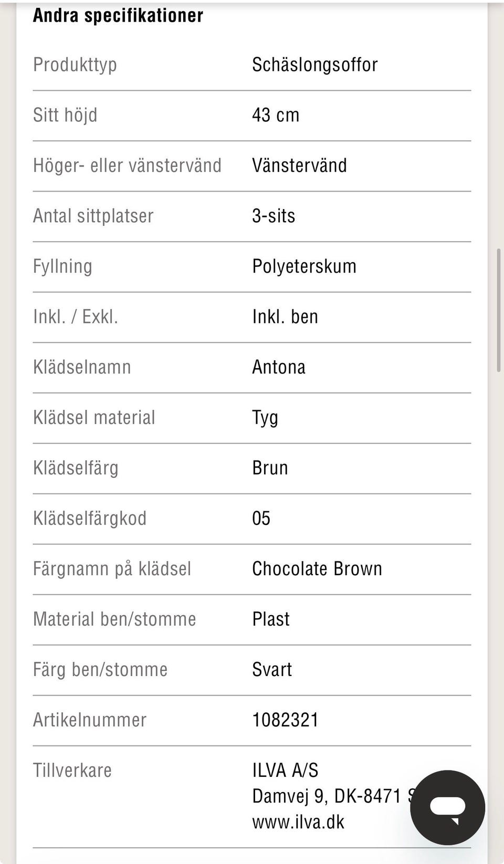Click the Klädselfärgkod label

pos(90,518)
